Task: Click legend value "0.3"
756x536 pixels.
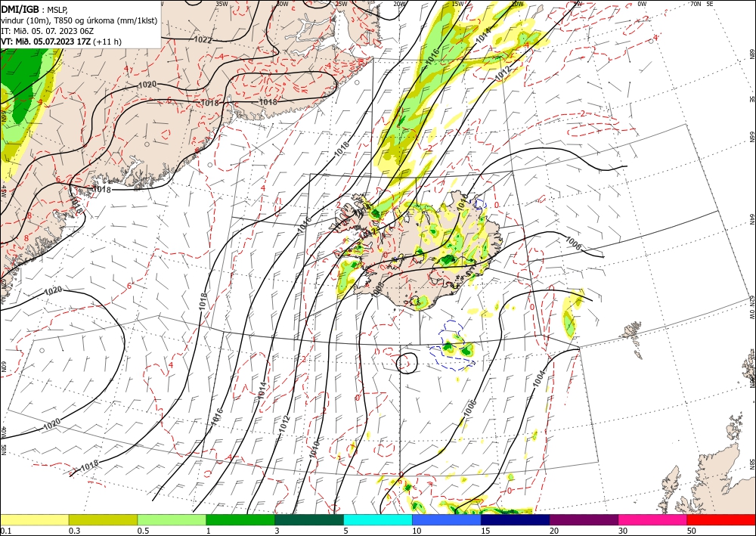Action: pyautogui.click(x=74, y=531)
